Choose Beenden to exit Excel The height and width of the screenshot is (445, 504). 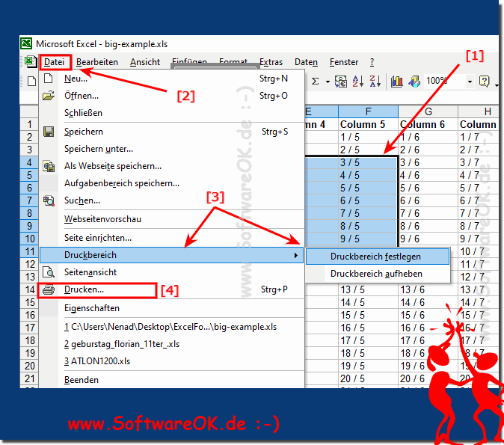click(172, 380)
